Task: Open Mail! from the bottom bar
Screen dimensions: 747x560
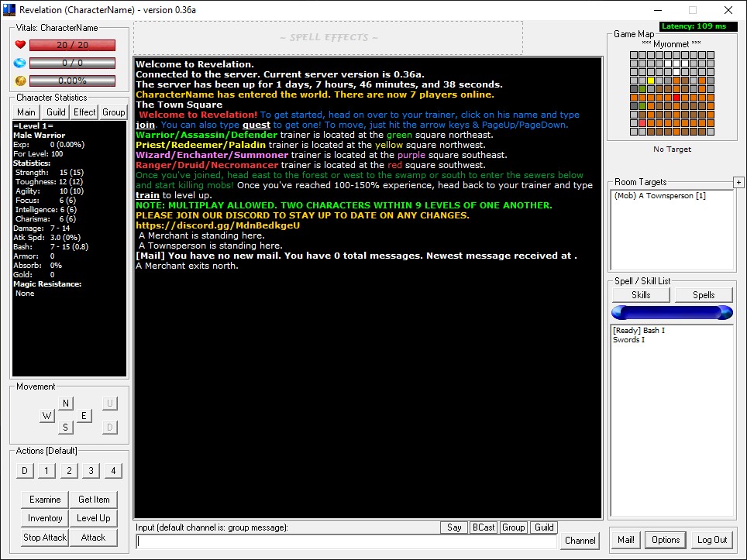Action: (x=625, y=540)
